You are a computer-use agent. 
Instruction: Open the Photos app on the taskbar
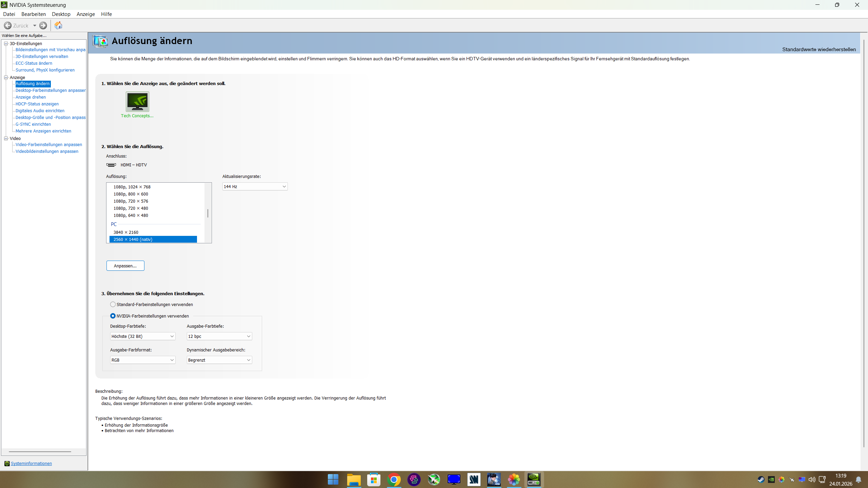(x=514, y=480)
